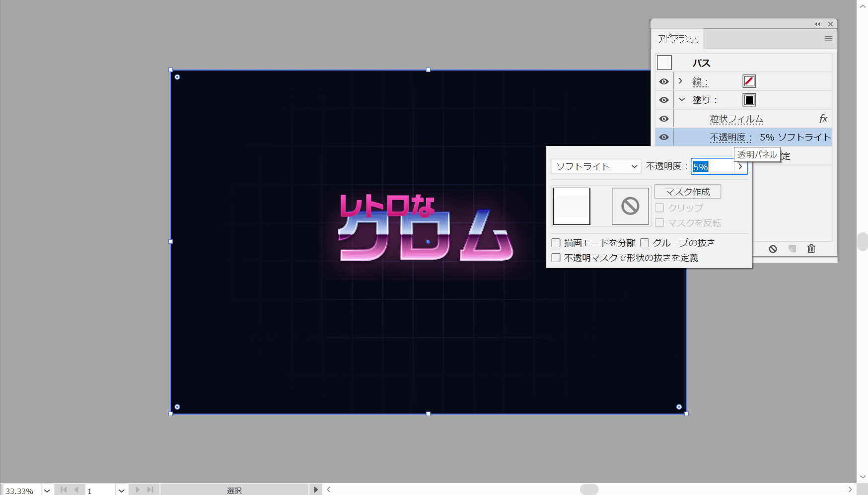
Task: Hide the 線 stroke attribute via eye
Action: [x=664, y=81]
